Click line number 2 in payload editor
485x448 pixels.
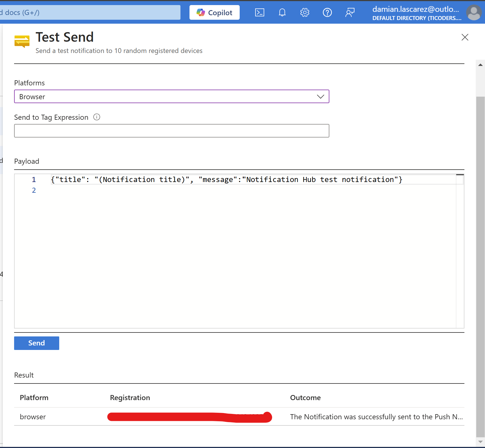[x=34, y=190]
